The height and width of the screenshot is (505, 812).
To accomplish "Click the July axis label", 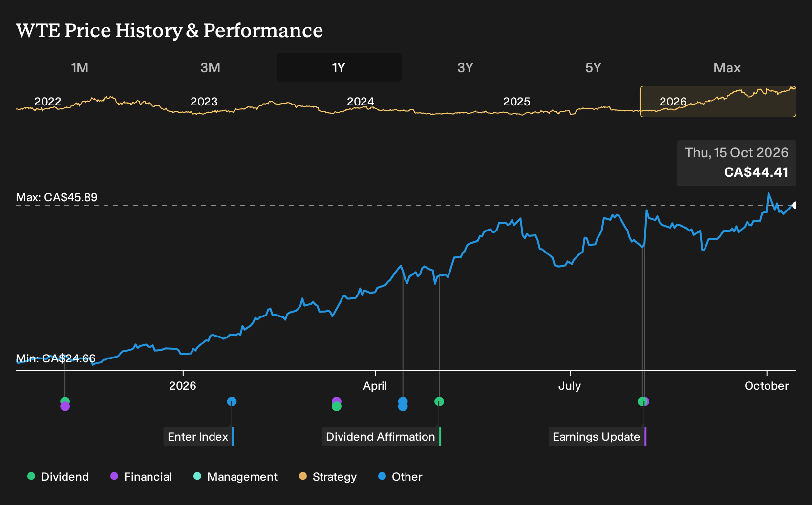I will [x=570, y=386].
